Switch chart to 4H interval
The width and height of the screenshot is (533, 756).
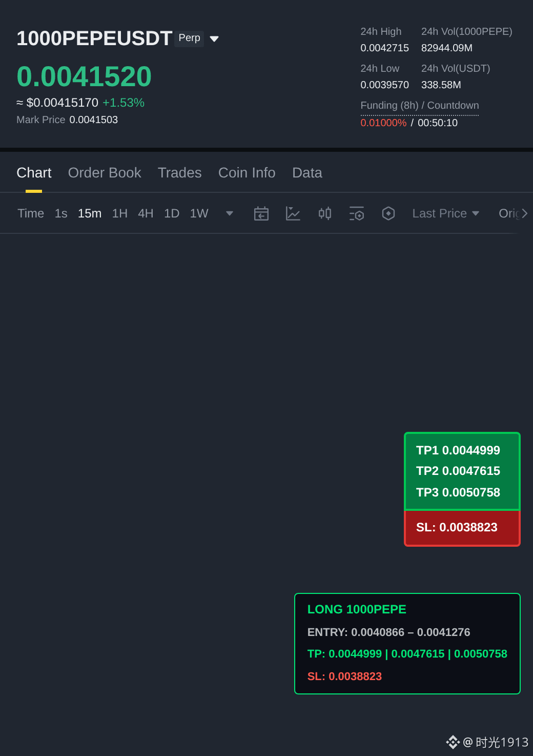click(146, 213)
